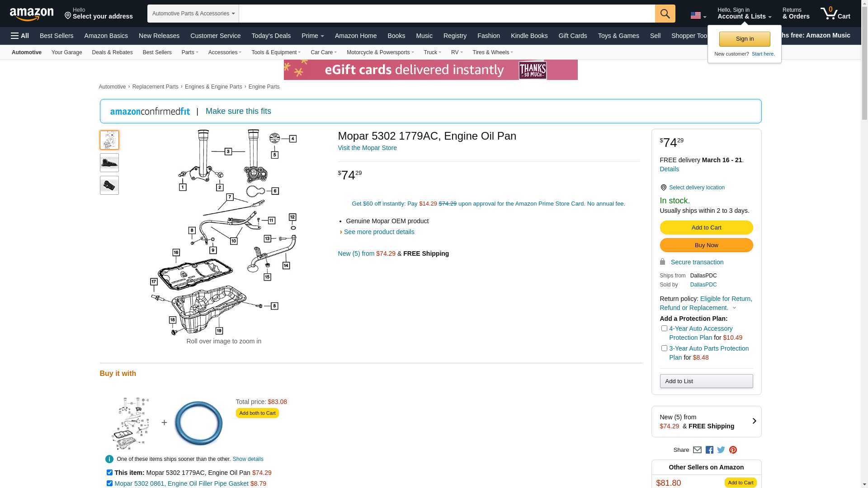Share product on Pinterest icon
The height and width of the screenshot is (488, 868).
(733, 450)
